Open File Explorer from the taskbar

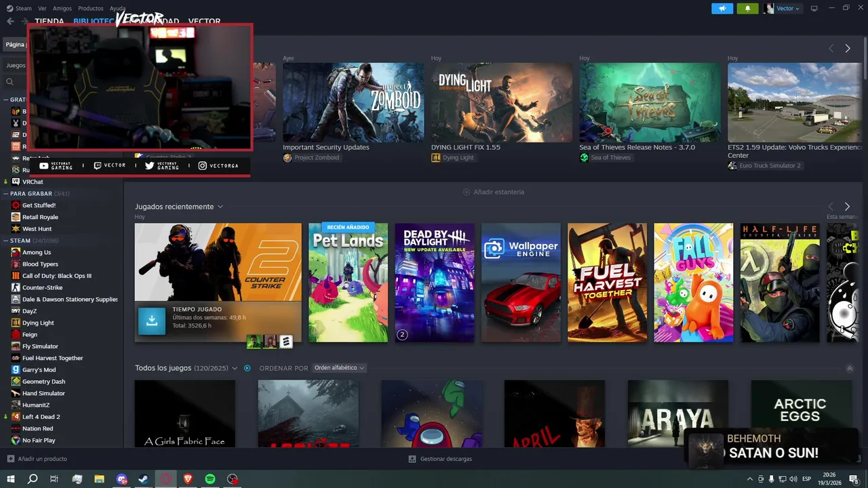coord(99,479)
